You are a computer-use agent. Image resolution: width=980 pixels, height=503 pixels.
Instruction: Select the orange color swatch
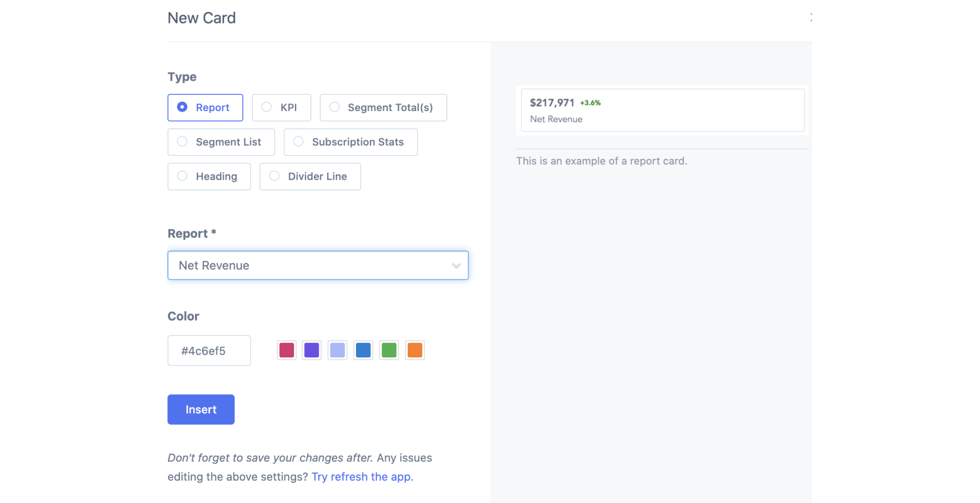click(x=415, y=350)
